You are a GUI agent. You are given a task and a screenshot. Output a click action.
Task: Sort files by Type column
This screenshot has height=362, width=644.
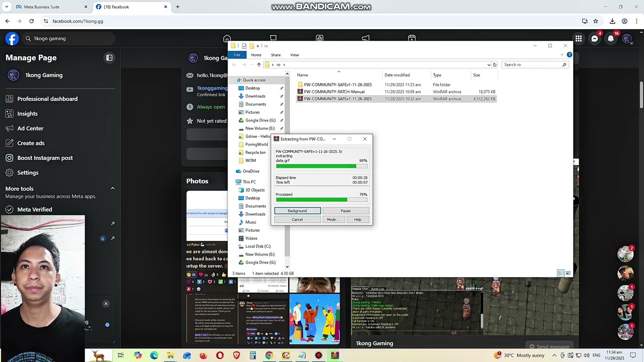437,75
